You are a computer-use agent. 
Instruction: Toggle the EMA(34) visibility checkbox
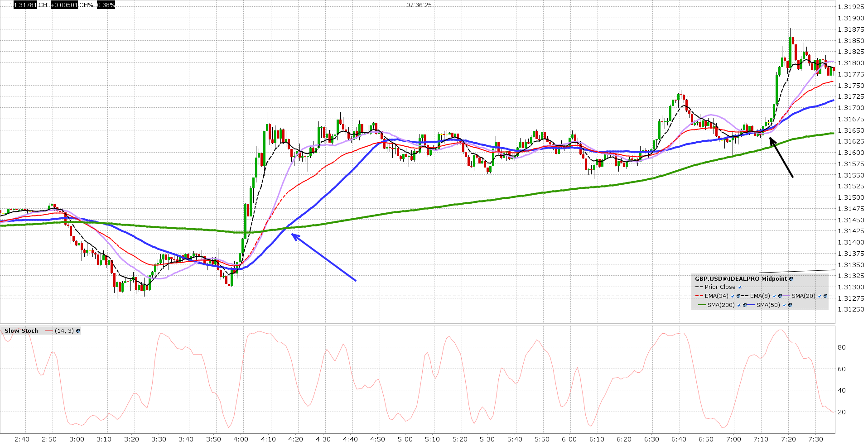point(733,296)
